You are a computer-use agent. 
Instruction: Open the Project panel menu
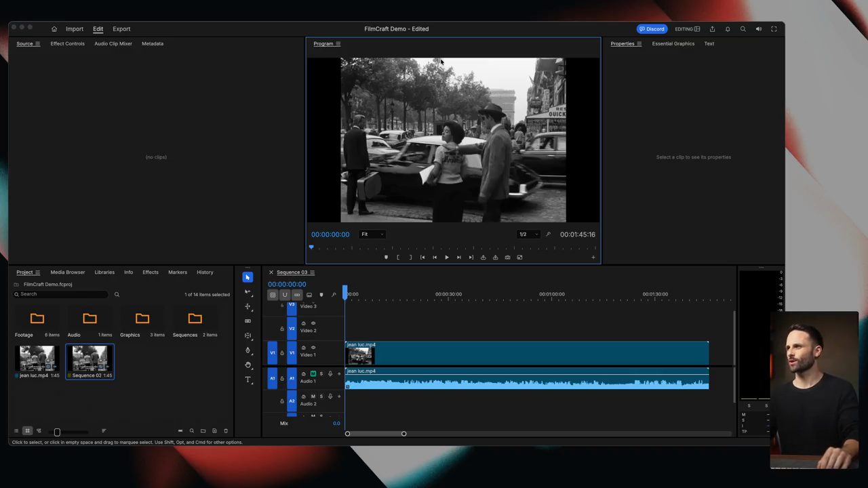(37, 272)
